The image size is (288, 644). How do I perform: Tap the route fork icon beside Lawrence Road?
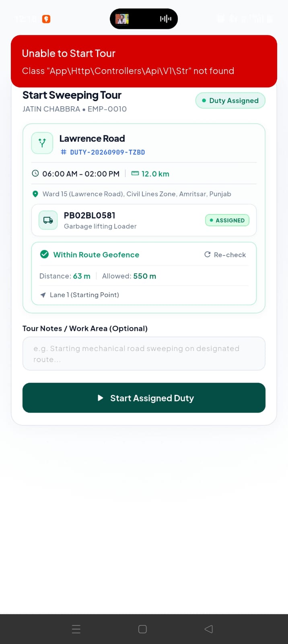click(x=42, y=143)
